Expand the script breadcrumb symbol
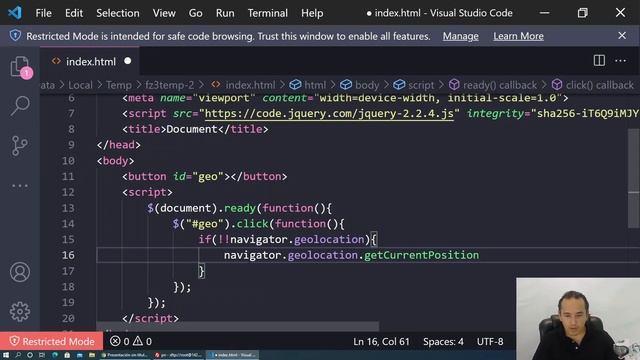640x360 pixels. click(413, 85)
